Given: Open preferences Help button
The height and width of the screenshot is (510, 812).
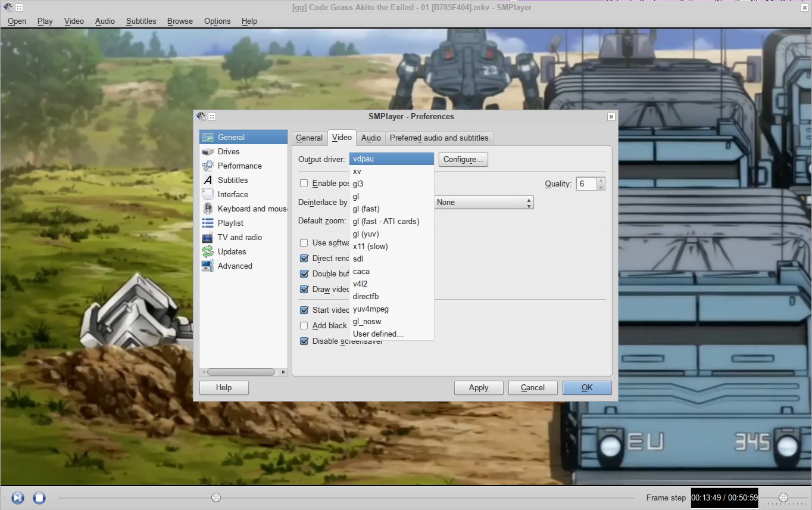Looking at the screenshot, I should (x=224, y=388).
